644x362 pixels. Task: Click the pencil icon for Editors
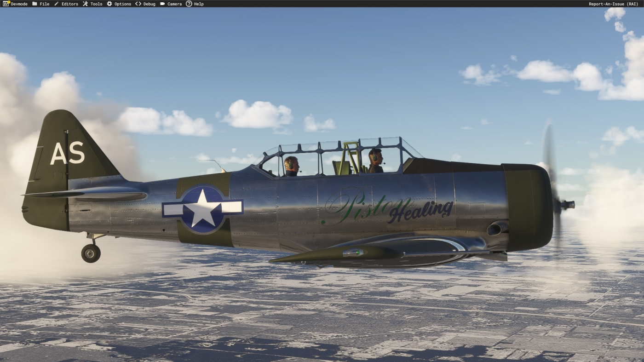[x=57, y=4]
